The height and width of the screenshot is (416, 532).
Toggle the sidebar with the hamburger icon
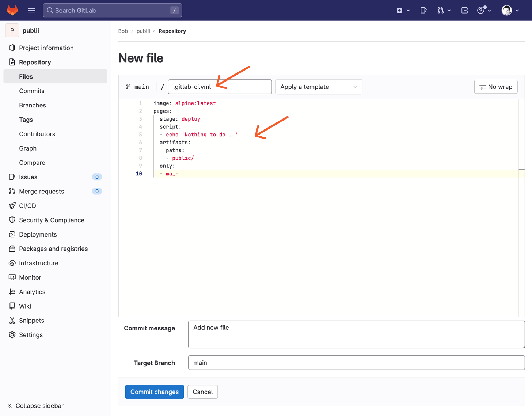tap(32, 10)
